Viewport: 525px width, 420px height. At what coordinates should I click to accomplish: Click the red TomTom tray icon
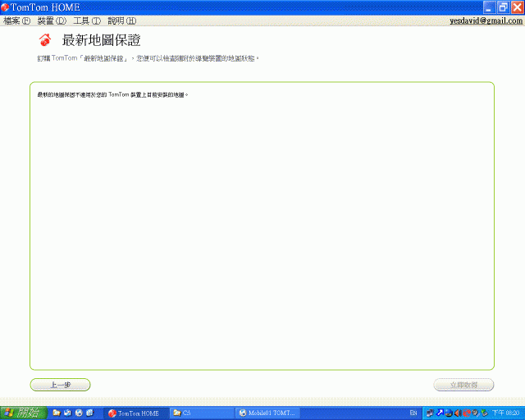click(x=467, y=413)
